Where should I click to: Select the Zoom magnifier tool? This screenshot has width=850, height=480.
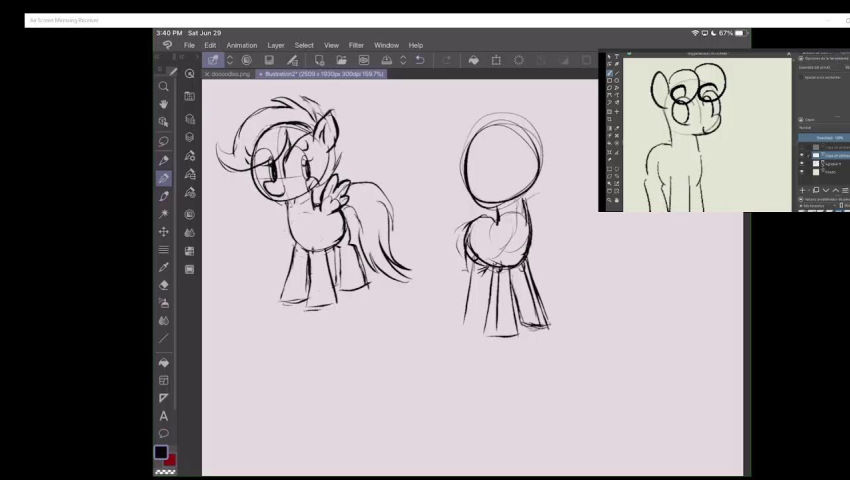(164, 86)
